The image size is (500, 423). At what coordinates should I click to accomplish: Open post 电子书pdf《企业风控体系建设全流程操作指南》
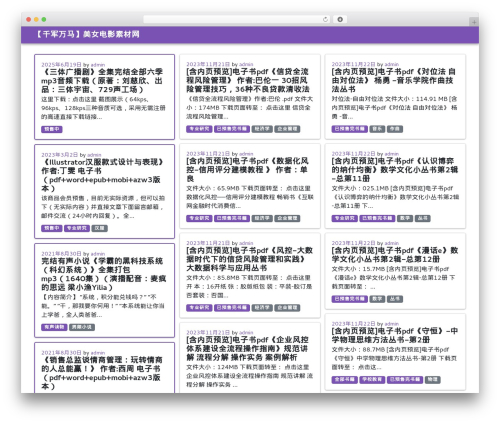(x=247, y=348)
